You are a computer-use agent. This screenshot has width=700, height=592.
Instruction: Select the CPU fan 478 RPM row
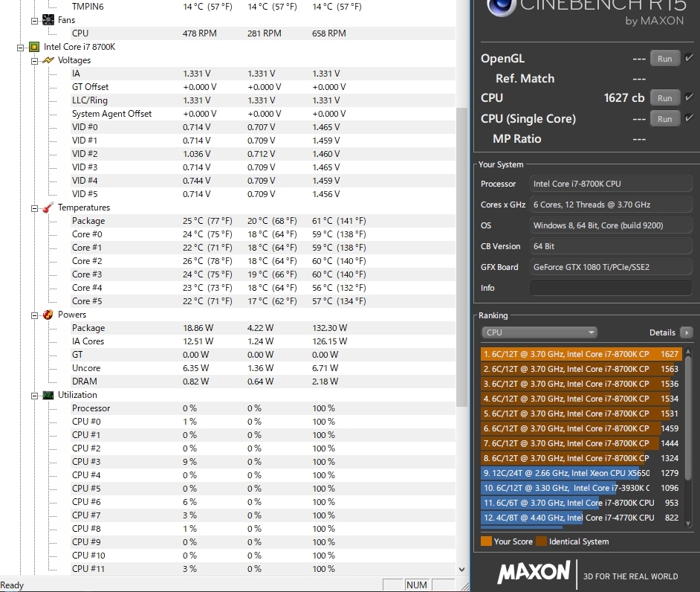(263, 33)
